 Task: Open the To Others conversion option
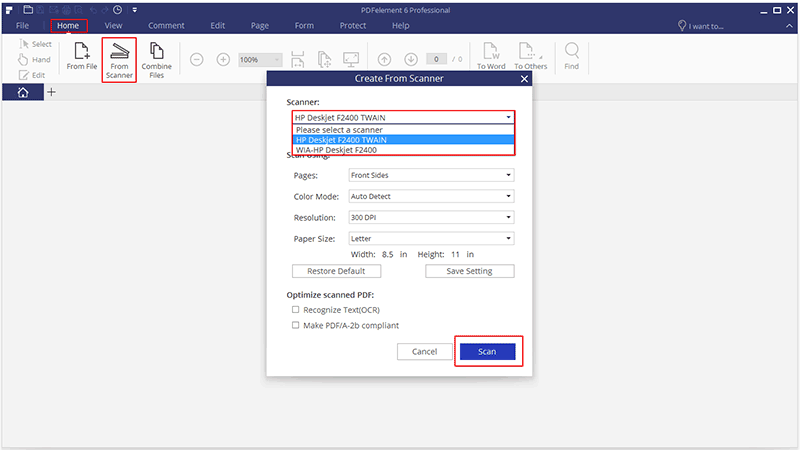(530, 56)
